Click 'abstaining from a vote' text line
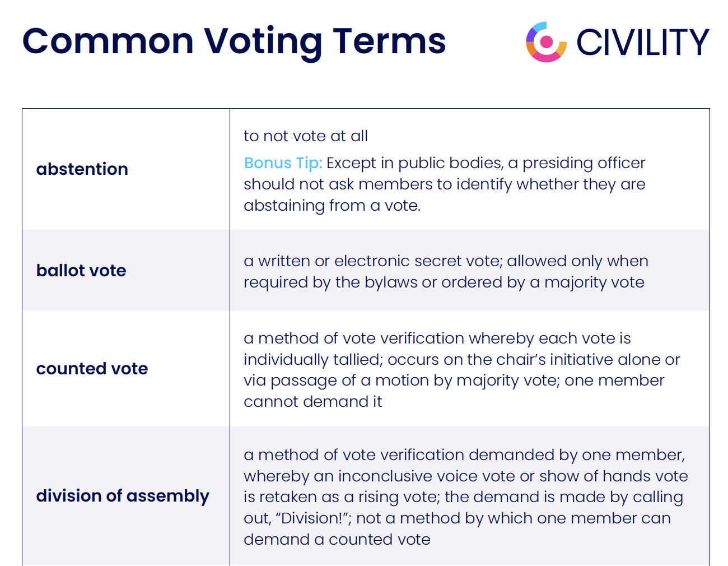 (x=332, y=206)
